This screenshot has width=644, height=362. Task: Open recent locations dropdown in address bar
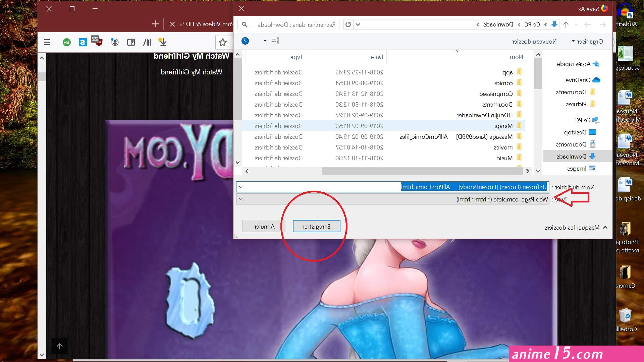pyautogui.click(x=576, y=24)
